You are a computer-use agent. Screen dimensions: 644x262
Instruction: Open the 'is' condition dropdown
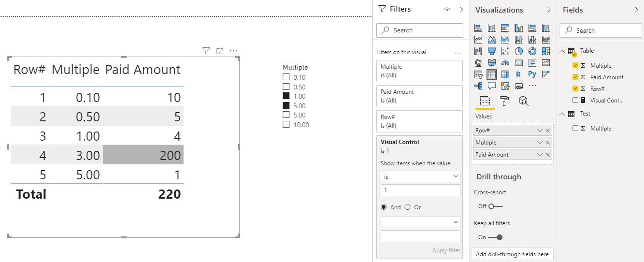point(420,177)
